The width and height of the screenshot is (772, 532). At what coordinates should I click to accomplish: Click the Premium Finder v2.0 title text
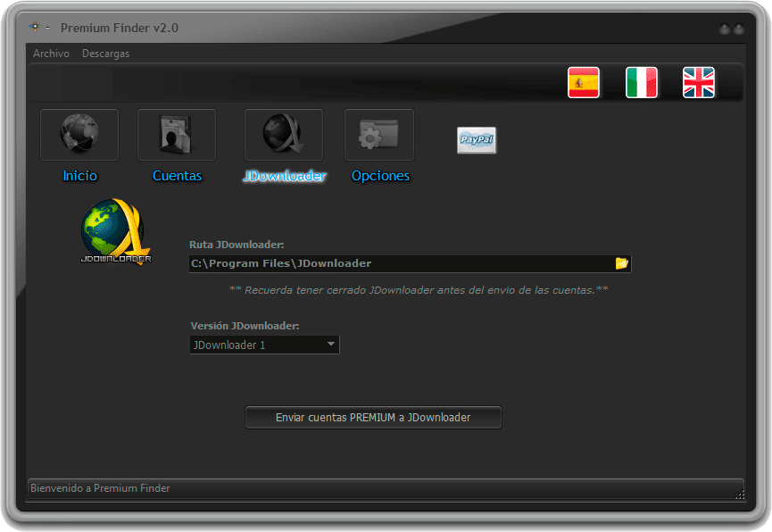coord(120,28)
